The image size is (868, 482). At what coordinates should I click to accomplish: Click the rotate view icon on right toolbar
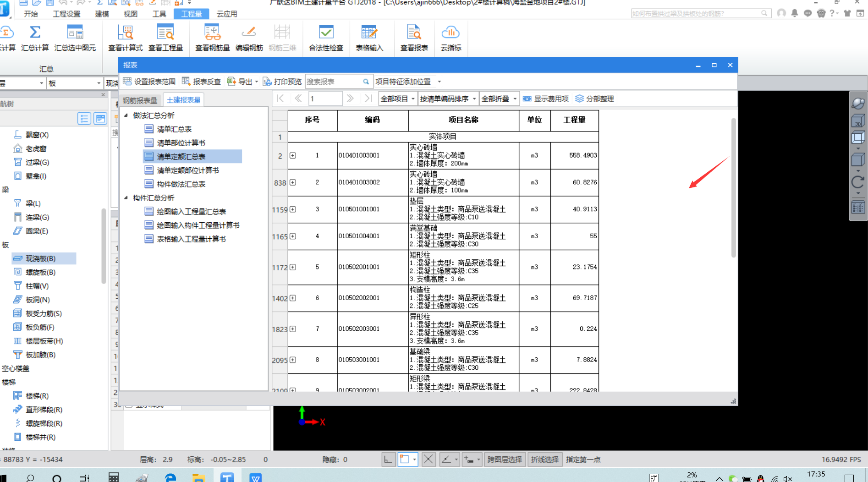click(x=857, y=182)
